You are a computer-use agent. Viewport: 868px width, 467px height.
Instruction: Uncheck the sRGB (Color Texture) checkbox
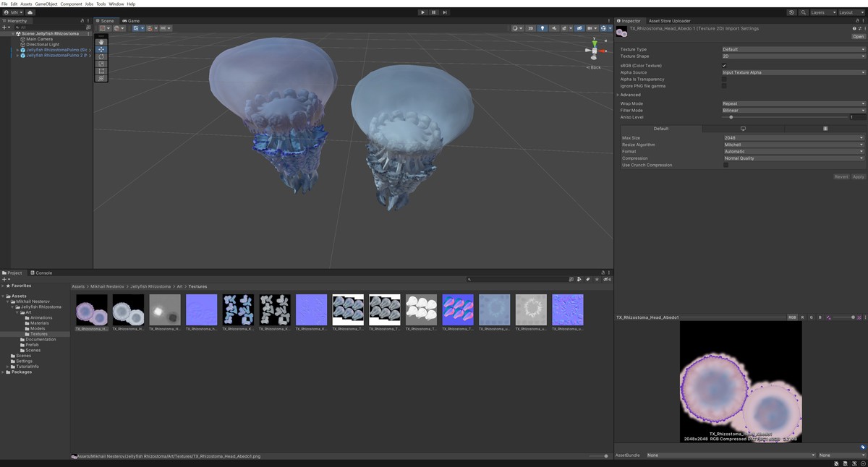tap(724, 66)
